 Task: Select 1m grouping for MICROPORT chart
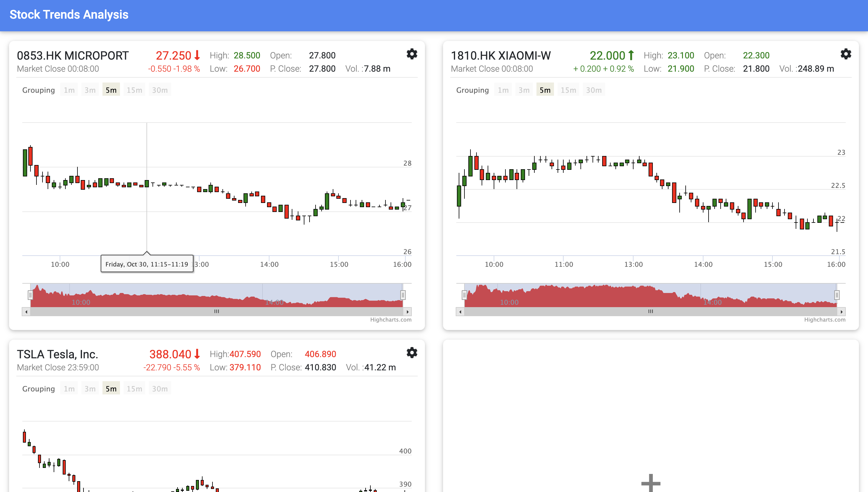coord(69,90)
